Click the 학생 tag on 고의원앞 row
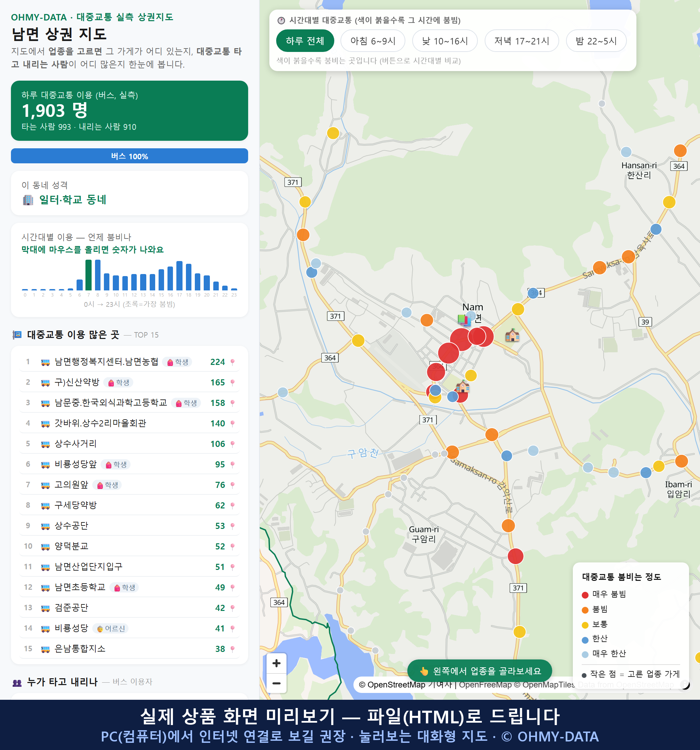The image size is (700, 750). (x=108, y=485)
